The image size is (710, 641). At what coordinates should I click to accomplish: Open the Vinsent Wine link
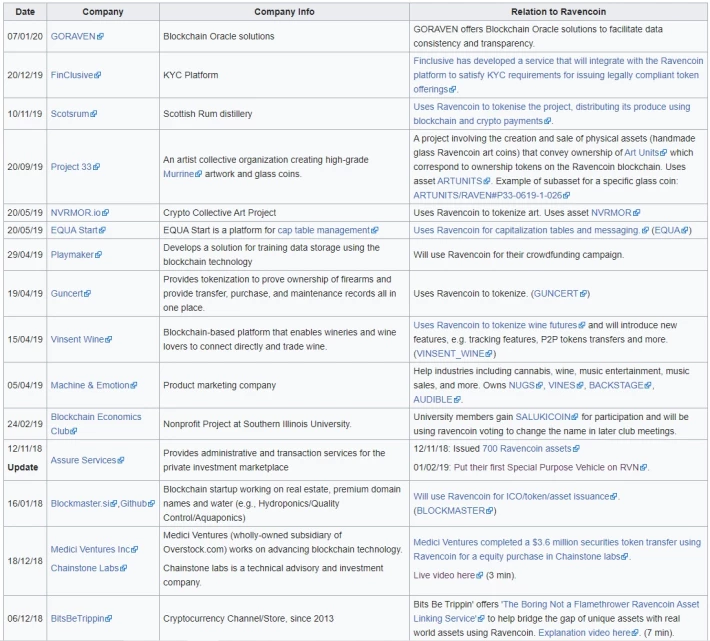[81, 340]
